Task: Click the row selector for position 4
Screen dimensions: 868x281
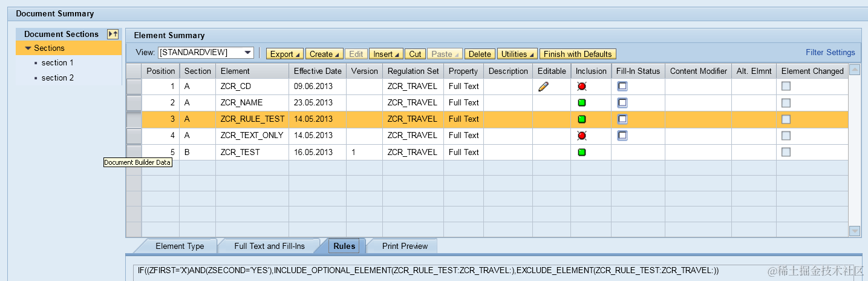Action: click(x=134, y=136)
